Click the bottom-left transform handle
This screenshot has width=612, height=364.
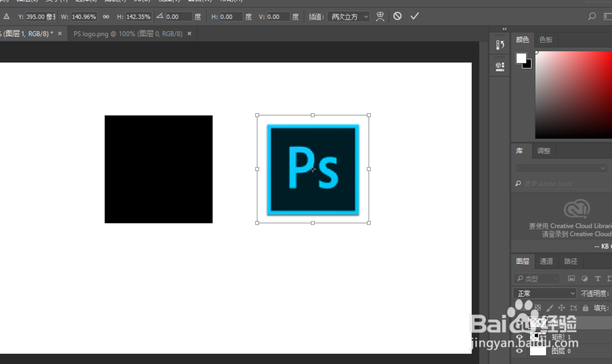pos(257,223)
